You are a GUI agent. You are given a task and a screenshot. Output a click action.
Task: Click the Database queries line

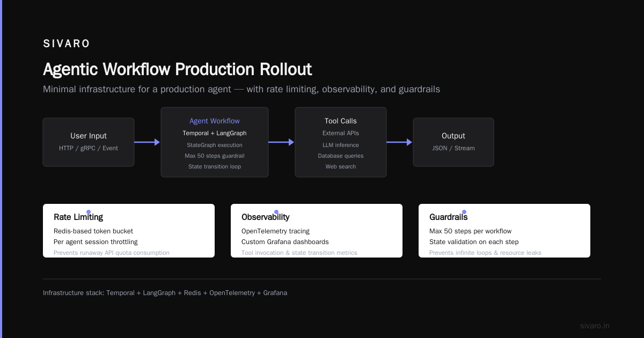[341, 156]
